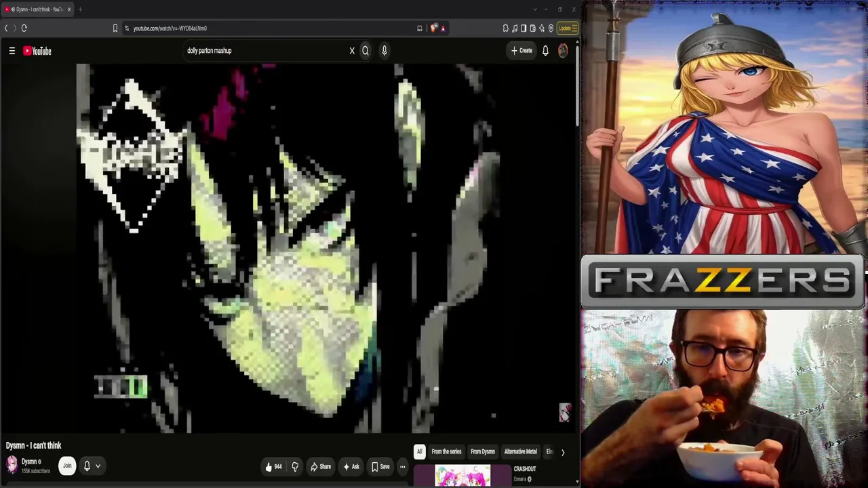
Task: Select the 'From the series' chip
Action: pos(446,451)
